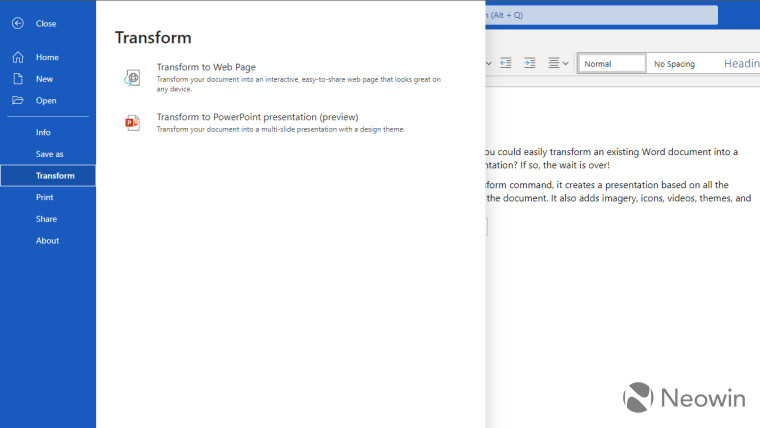
Task: Apply the Heading style
Action: [742, 63]
